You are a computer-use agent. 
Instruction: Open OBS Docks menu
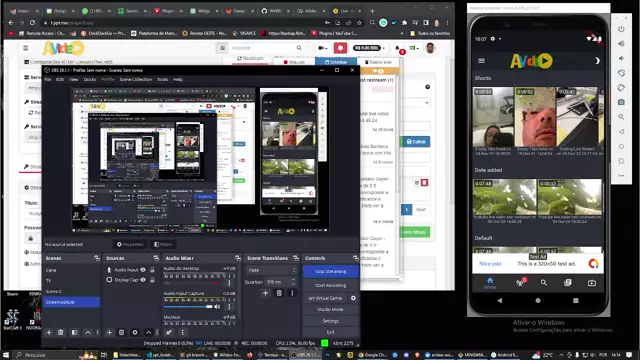(x=90, y=80)
